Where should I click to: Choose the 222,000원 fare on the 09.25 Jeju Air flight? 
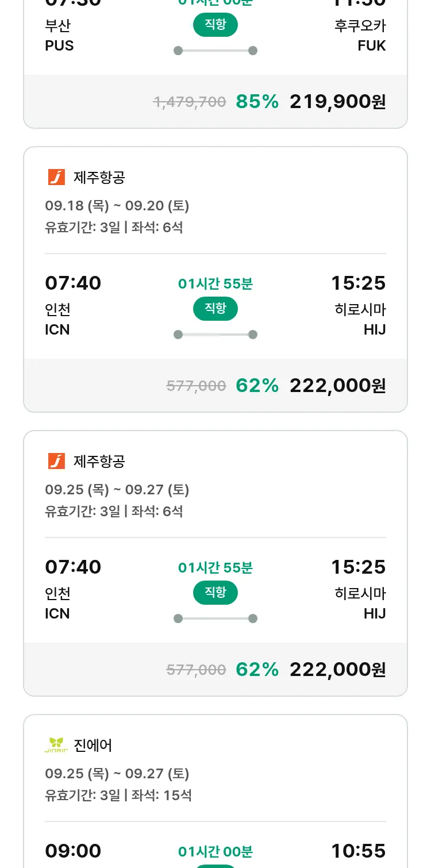337,670
